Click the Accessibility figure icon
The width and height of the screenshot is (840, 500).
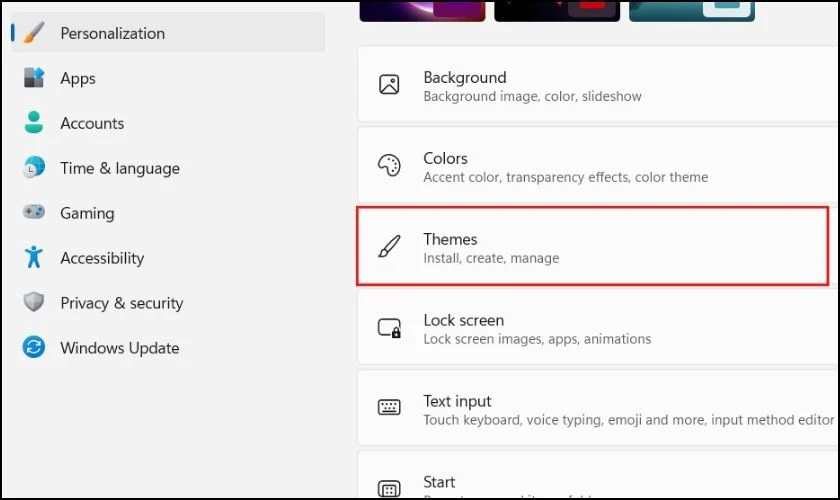[34, 257]
